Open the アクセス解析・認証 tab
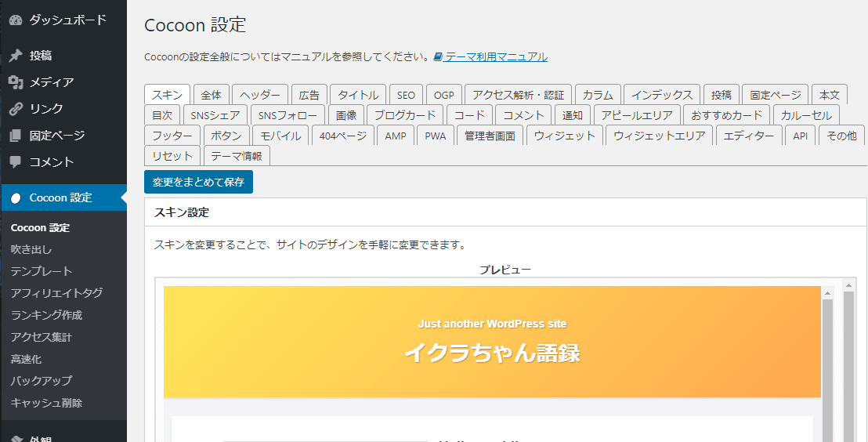This screenshot has width=868, height=442. coord(518,95)
